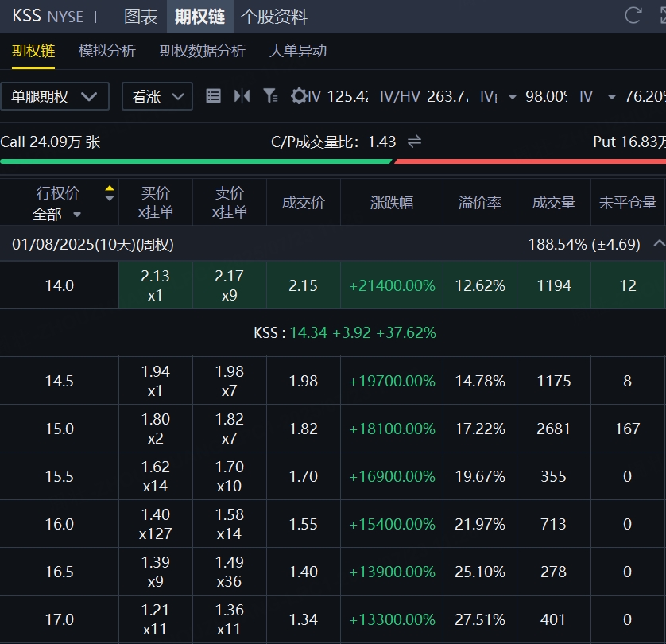This screenshot has width=666, height=644.
Task: Sort by 涨跌幅 column header
Action: tap(392, 202)
